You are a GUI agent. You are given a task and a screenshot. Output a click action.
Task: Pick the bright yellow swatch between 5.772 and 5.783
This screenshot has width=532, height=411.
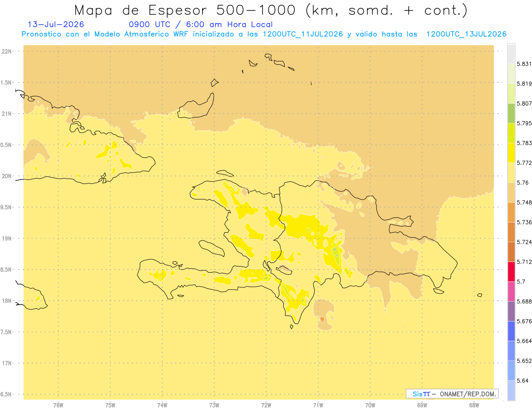click(511, 153)
